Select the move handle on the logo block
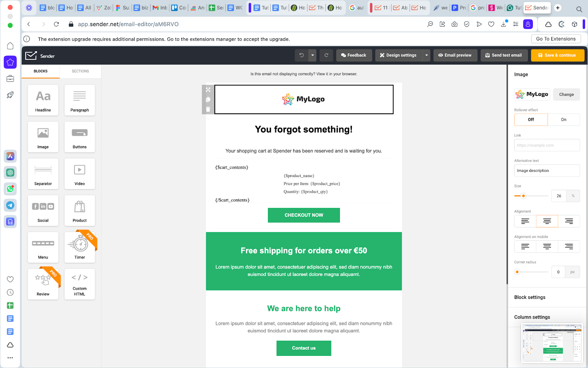Screen dimensions: 588x368 pyautogui.click(x=208, y=90)
